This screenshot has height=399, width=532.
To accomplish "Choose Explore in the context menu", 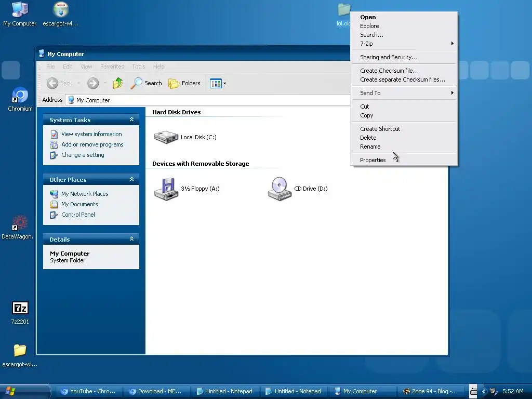I will pyautogui.click(x=404, y=26).
